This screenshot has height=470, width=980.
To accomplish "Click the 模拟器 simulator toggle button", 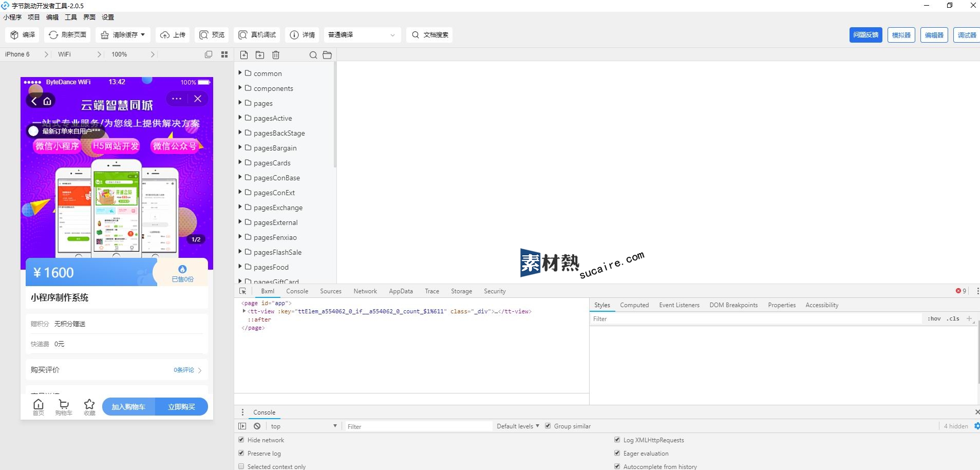I will pyautogui.click(x=901, y=35).
